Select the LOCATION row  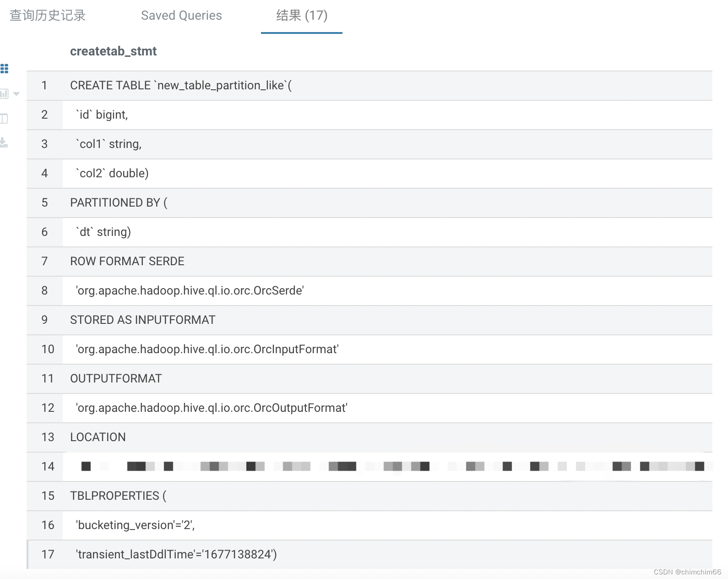click(x=369, y=437)
